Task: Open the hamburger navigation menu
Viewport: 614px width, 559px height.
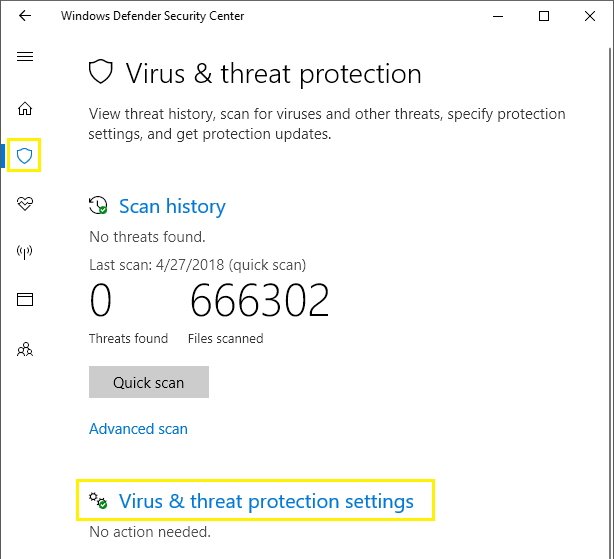Action: coord(25,57)
